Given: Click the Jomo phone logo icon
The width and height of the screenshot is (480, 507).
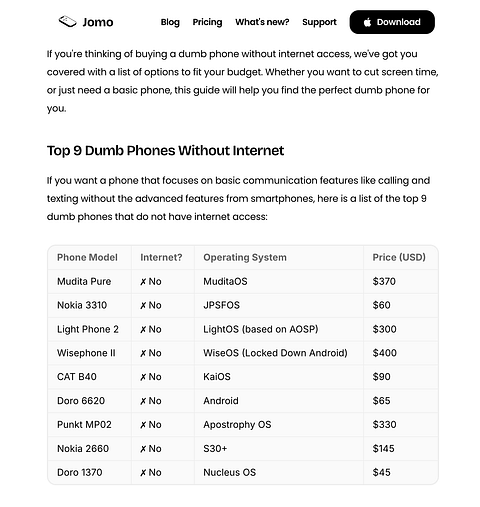Looking at the screenshot, I should click(x=68, y=22).
